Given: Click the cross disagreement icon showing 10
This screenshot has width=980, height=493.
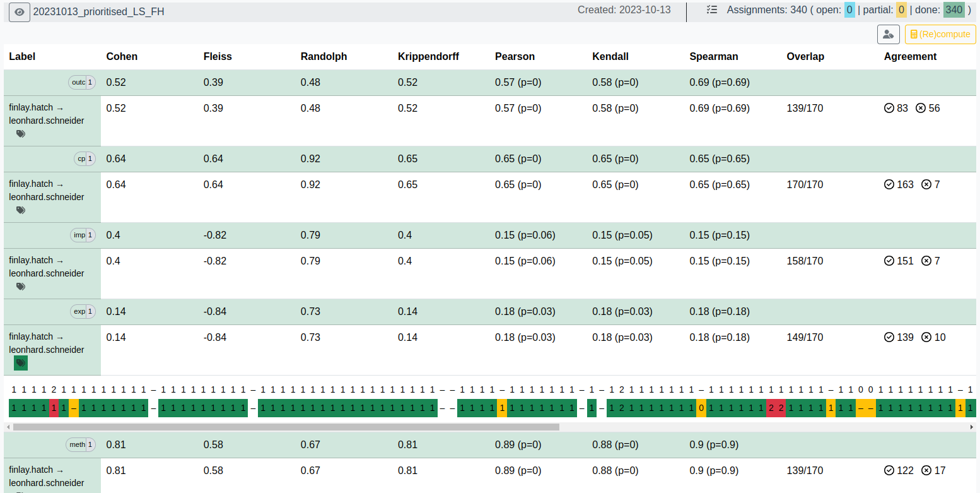Looking at the screenshot, I should point(926,337).
